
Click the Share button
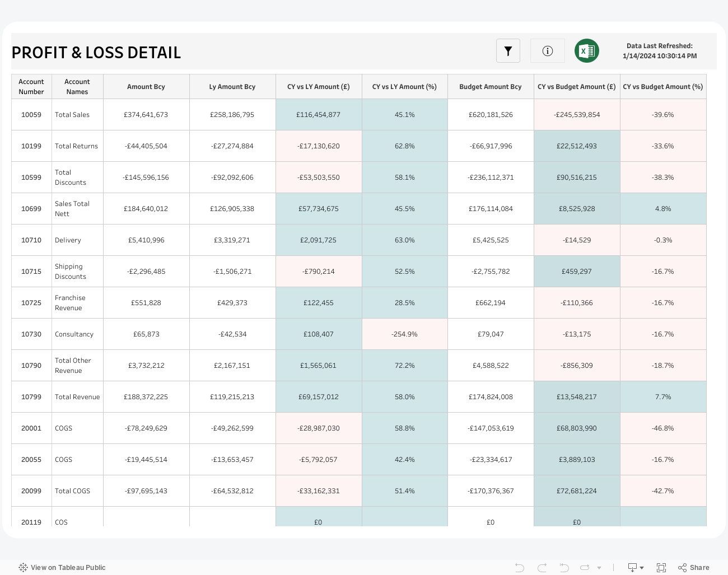coord(694,568)
